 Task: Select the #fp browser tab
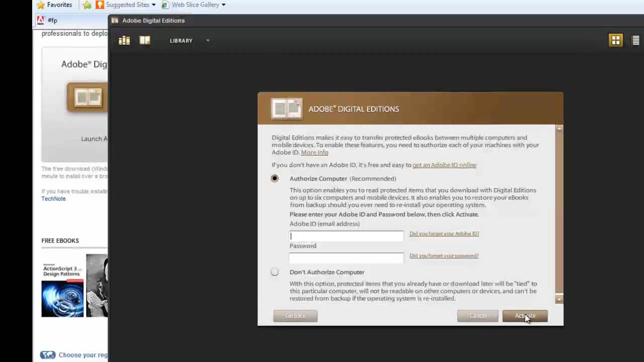[x=70, y=21]
